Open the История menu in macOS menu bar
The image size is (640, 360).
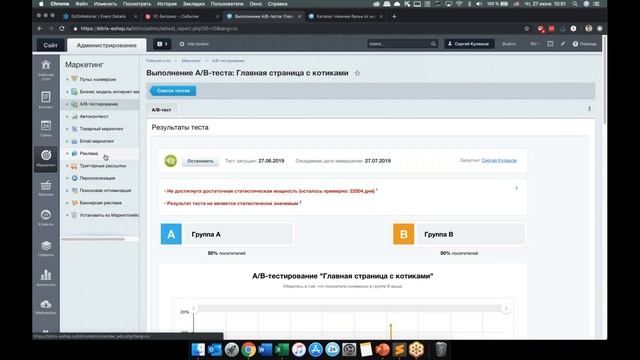point(167,4)
